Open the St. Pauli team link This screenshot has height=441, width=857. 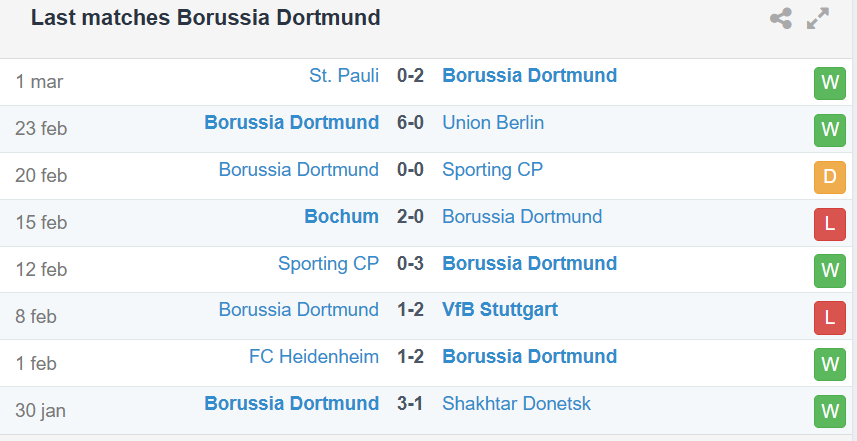[x=344, y=75]
